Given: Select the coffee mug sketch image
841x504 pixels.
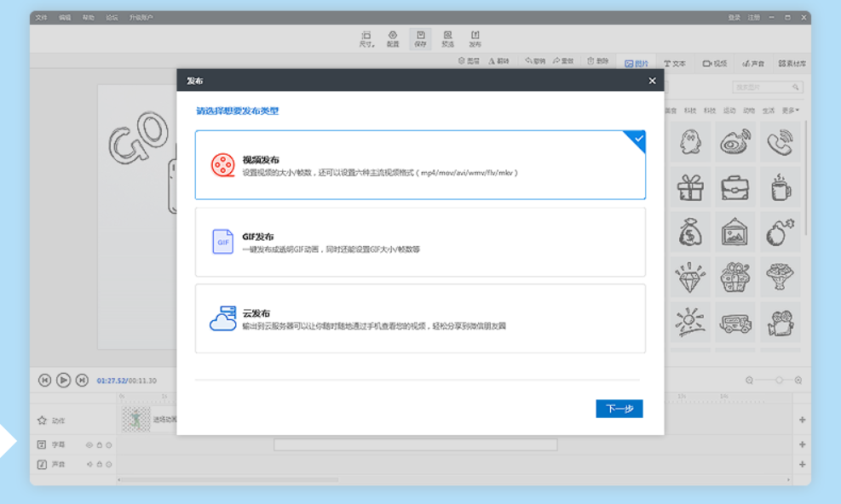Looking at the screenshot, I should (x=781, y=186).
